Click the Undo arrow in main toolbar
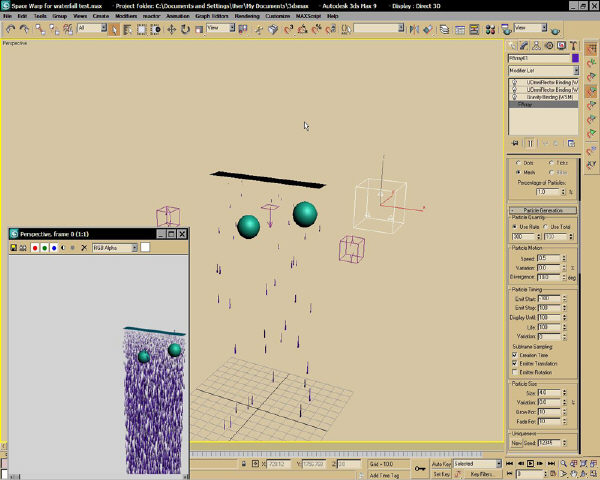 pos(10,29)
